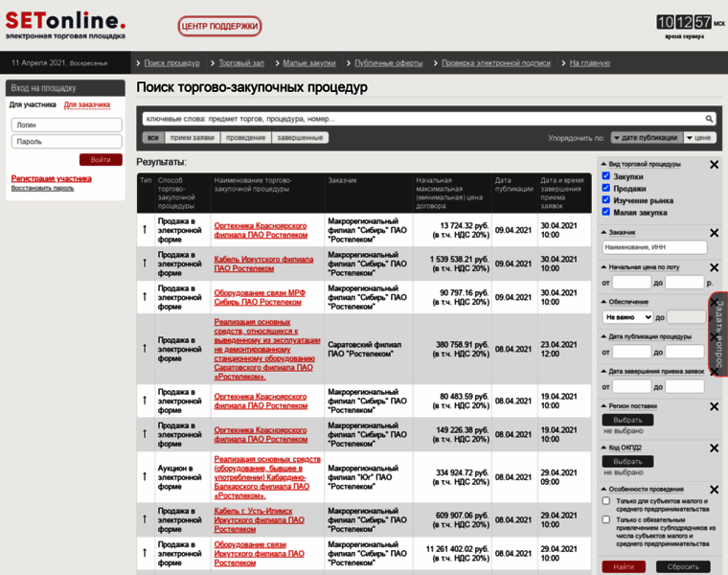
Task: Clear the 'Регион поставки' filter with X
Action: pyautogui.click(x=714, y=406)
